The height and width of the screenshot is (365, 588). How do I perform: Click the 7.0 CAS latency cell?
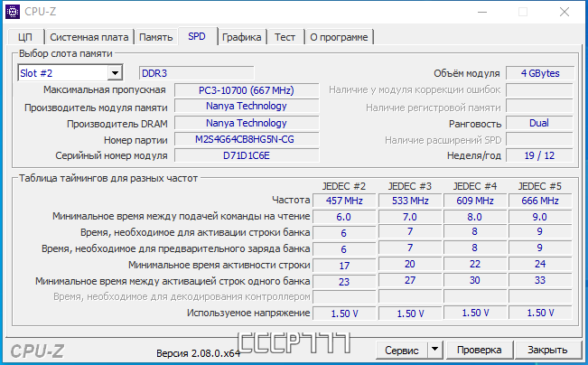410,217
